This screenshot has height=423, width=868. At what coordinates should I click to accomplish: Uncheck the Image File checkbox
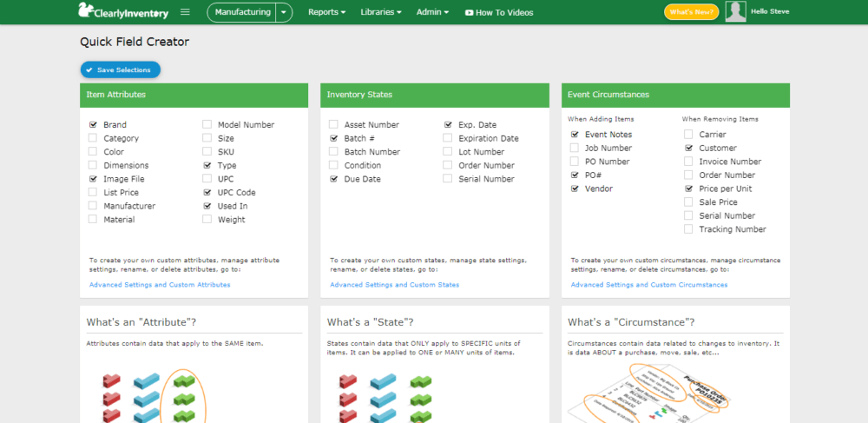(x=93, y=179)
